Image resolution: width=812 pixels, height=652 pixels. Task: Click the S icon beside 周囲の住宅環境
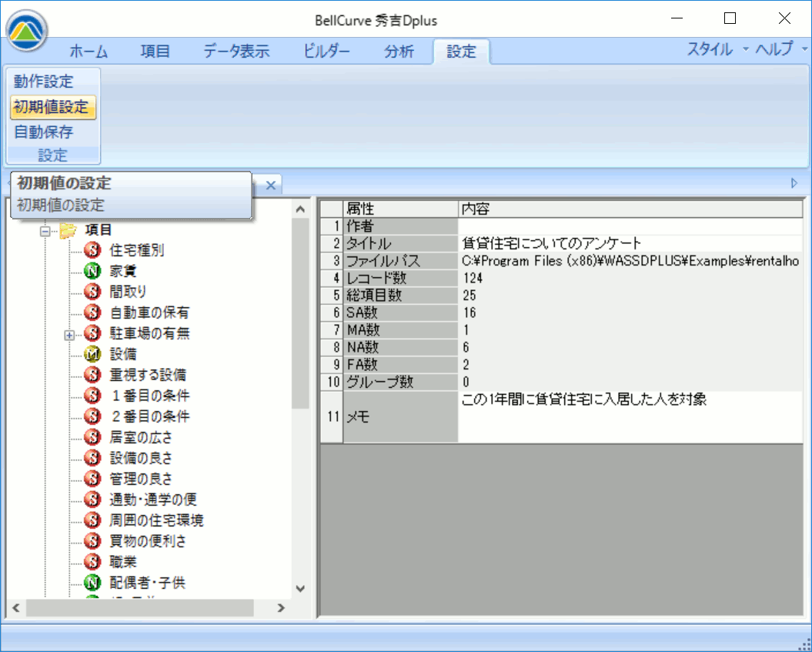[x=92, y=520]
